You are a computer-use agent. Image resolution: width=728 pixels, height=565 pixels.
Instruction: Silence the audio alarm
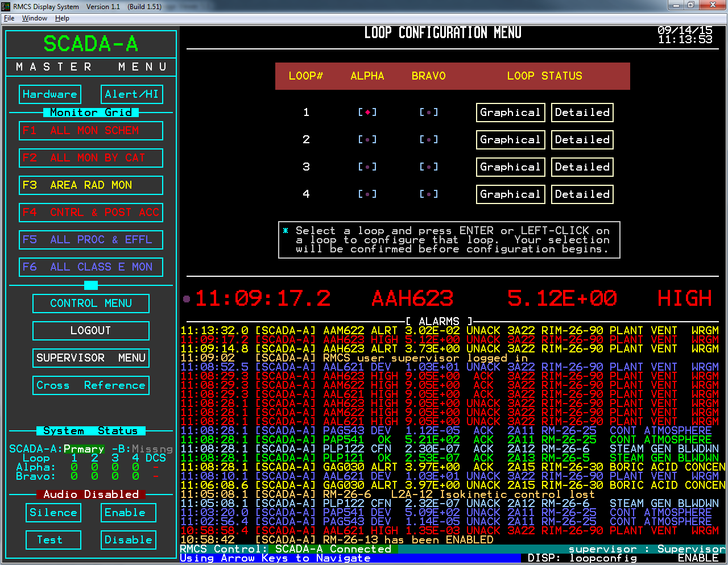pyautogui.click(x=53, y=513)
